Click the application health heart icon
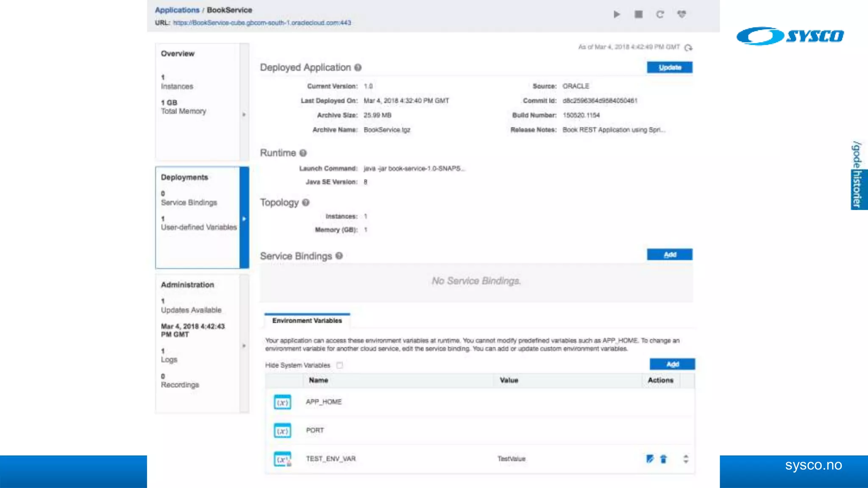Screen dimensions: 868x488 point(682,14)
